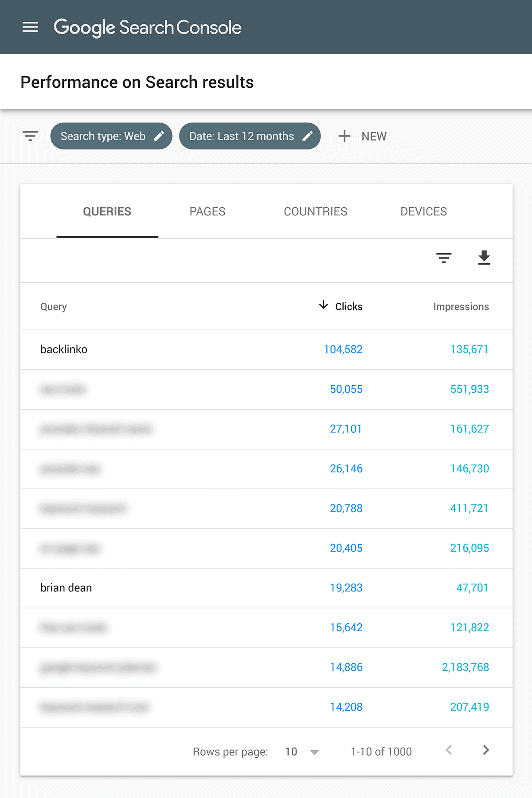Click impressions value 121,822
Image resolution: width=532 pixels, height=798 pixels.
pos(469,627)
